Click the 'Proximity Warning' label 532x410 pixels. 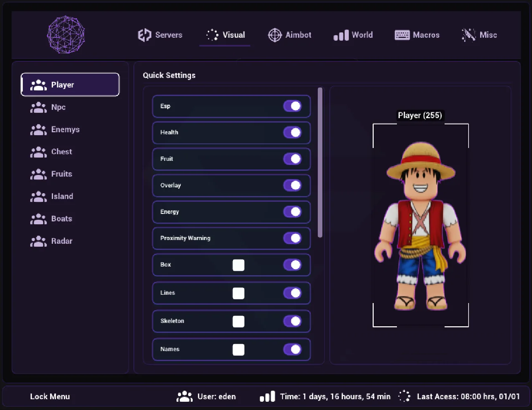185,238
